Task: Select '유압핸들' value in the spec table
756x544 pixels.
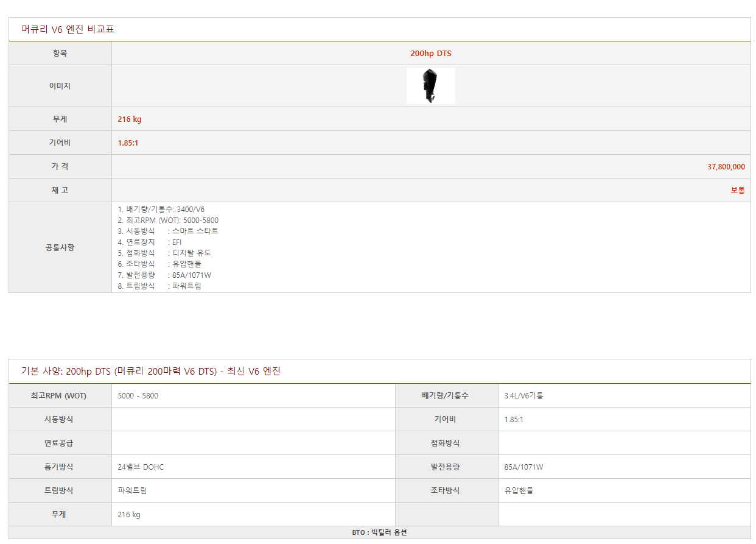Action: tap(519, 491)
